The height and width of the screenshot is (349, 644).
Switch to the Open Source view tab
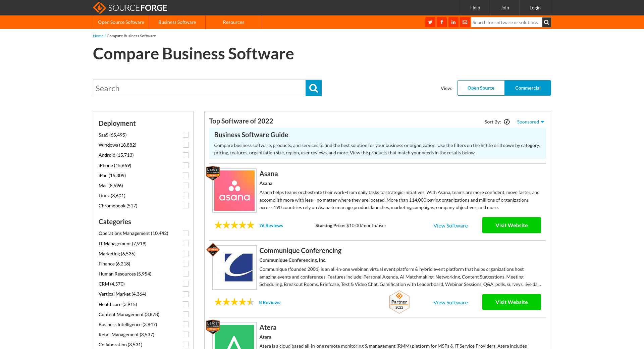[481, 88]
